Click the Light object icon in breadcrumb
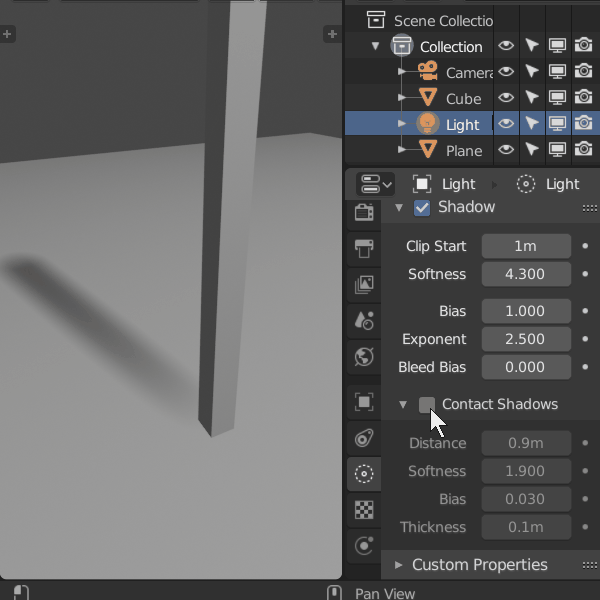The image size is (600, 600). coord(422,184)
